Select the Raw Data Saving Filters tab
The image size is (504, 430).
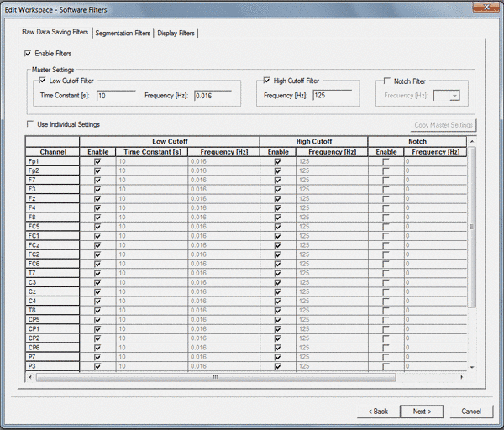point(56,33)
